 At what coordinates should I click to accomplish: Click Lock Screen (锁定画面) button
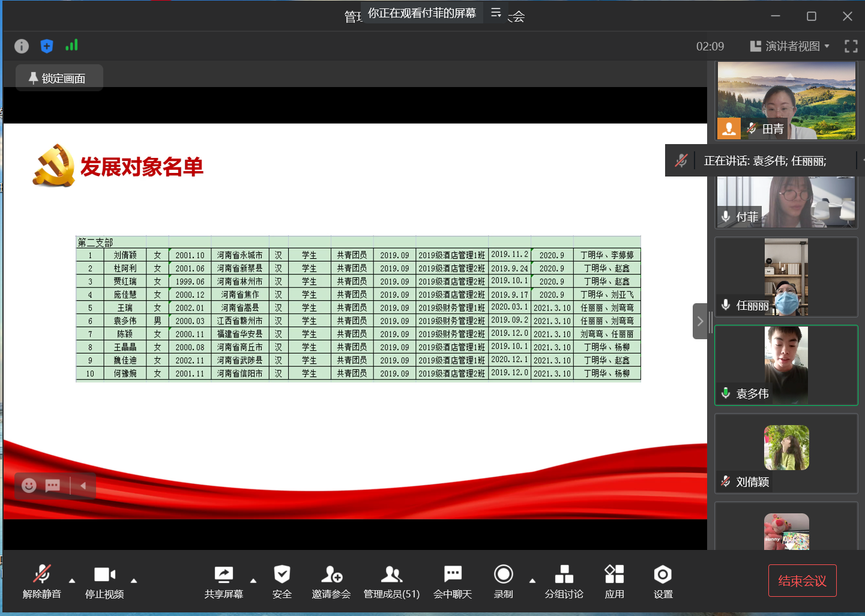point(59,78)
